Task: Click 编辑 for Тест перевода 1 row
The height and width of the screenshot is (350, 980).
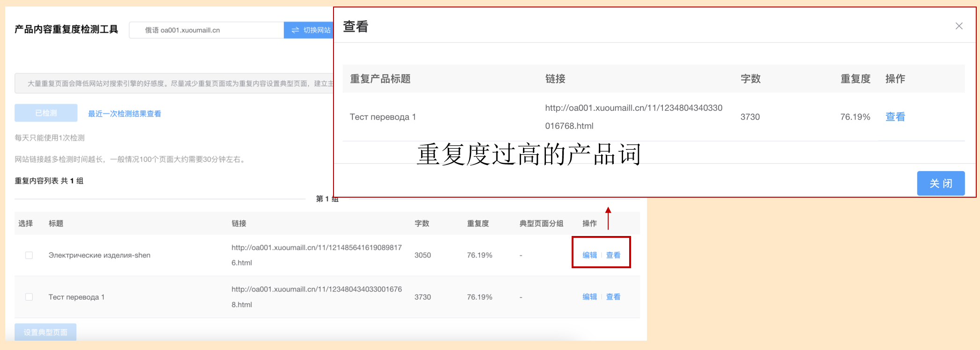Action: [x=589, y=297]
